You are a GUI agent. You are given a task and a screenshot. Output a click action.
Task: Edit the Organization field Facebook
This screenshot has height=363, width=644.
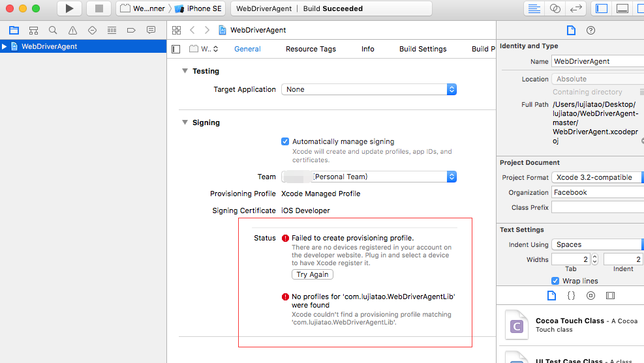point(598,192)
